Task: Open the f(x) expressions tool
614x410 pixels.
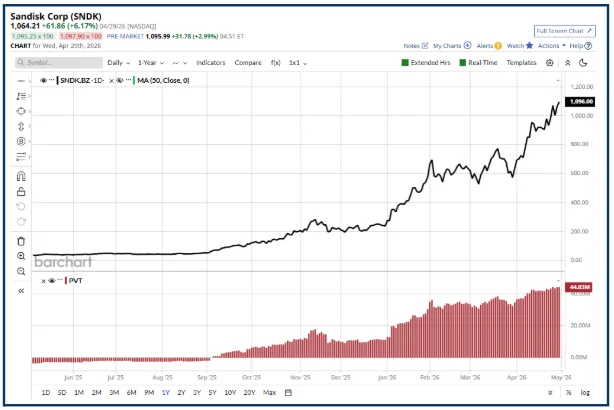Action: pos(276,63)
